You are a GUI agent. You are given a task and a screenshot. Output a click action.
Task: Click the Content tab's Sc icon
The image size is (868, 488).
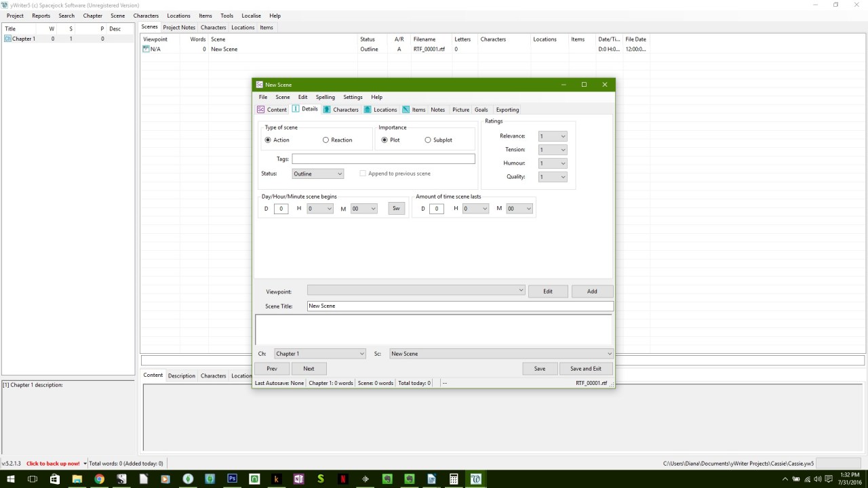(x=261, y=110)
